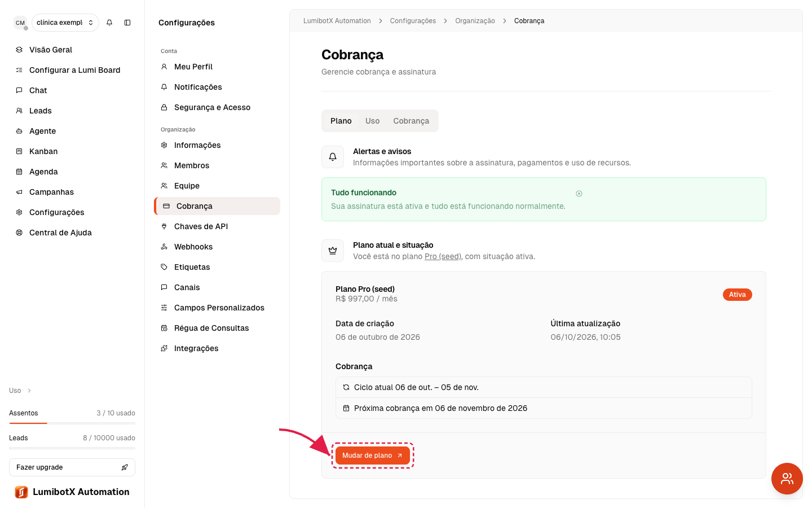Viewport: 812px width, 508px height.
Task: Toggle sidebar panel layout icon
Action: pos(127,23)
